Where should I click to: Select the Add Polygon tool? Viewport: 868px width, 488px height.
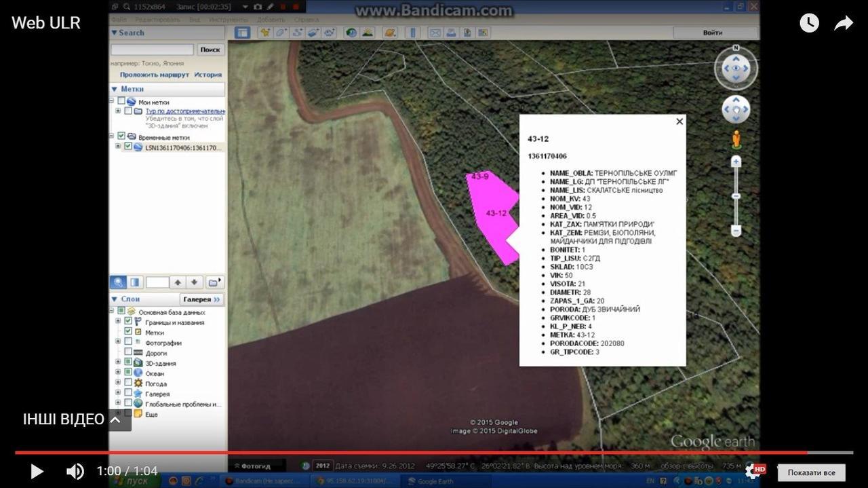pos(281,33)
